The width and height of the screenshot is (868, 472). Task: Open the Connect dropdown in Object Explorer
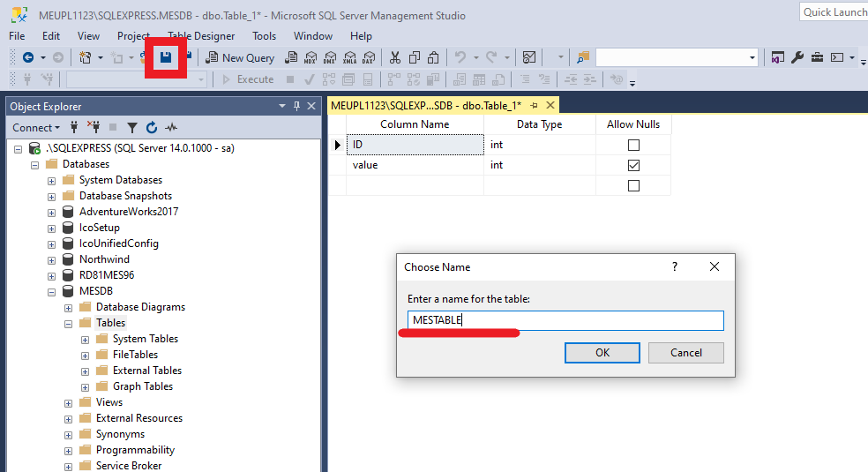click(36, 128)
